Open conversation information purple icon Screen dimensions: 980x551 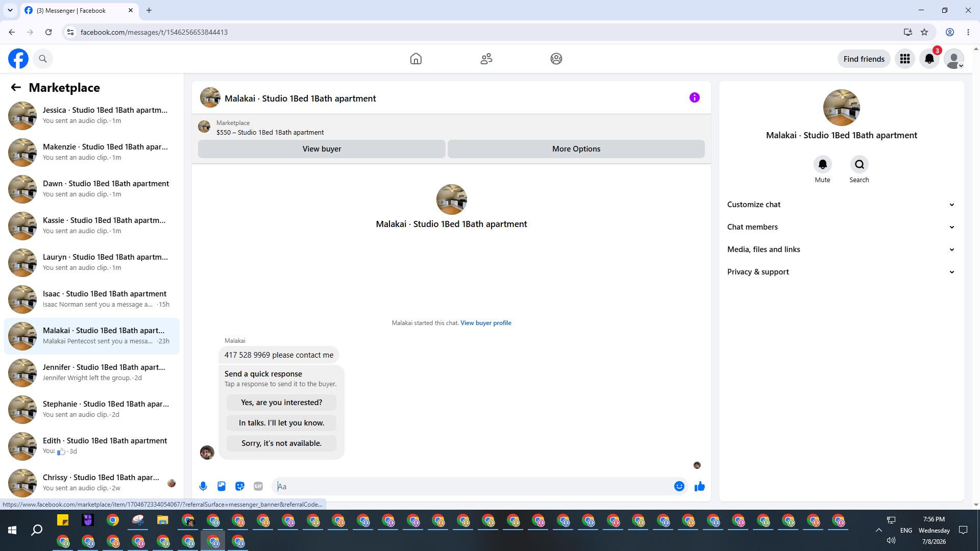click(695, 97)
